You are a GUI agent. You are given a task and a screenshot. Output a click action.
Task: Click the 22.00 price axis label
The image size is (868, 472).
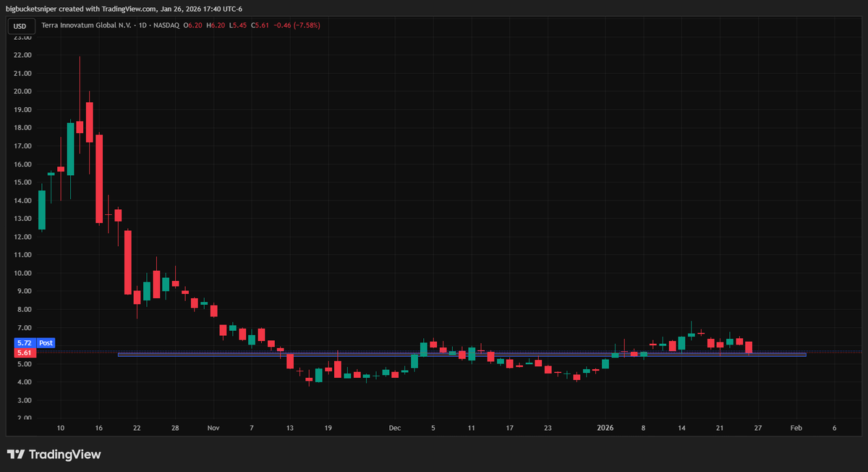(x=22, y=55)
